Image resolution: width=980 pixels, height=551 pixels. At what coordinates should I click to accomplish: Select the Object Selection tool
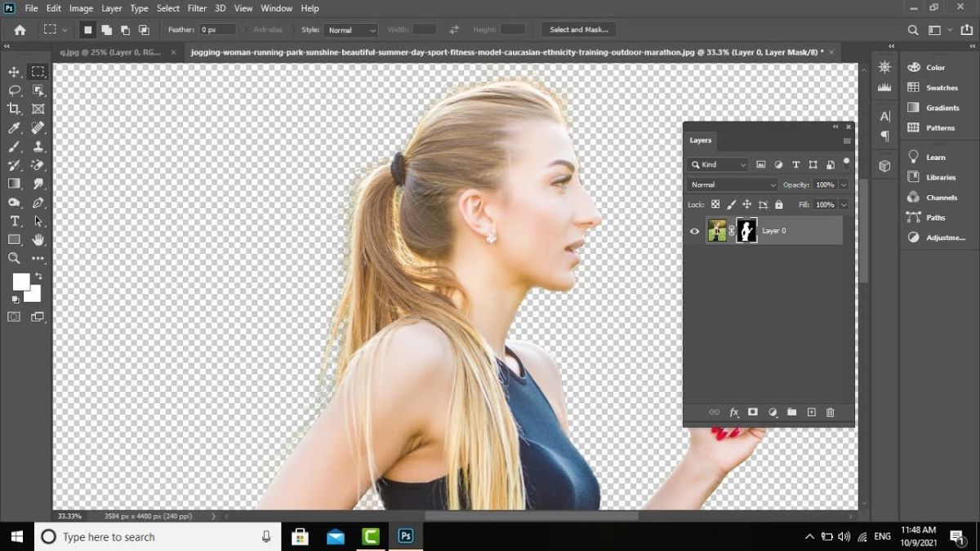tap(38, 91)
